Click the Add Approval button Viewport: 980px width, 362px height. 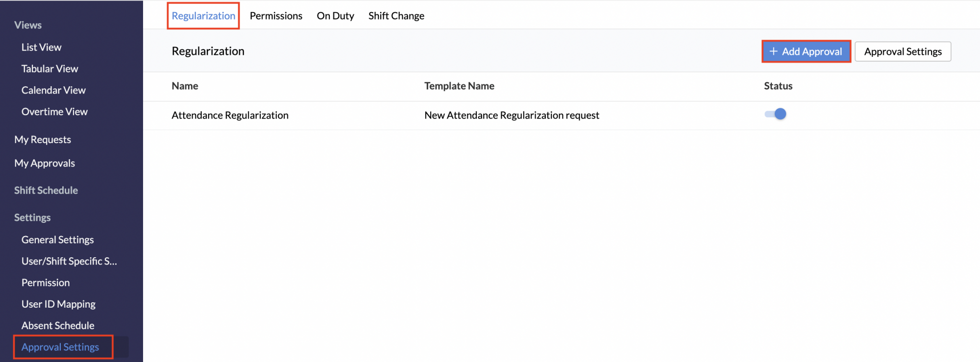tap(806, 51)
